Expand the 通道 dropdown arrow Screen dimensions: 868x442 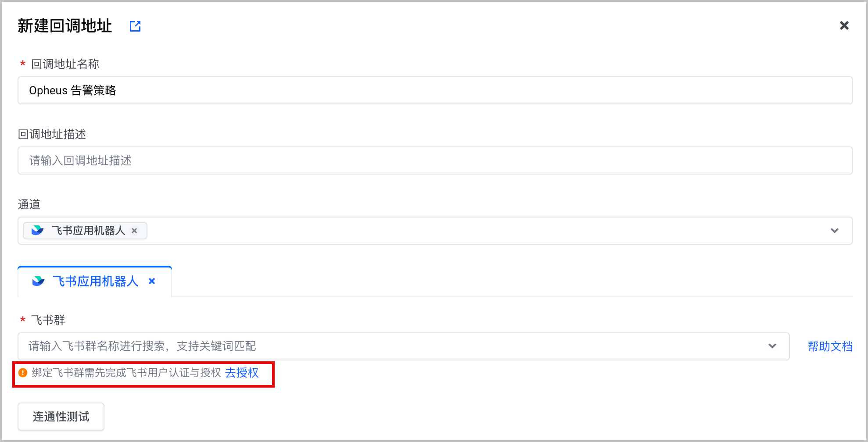click(x=834, y=231)
